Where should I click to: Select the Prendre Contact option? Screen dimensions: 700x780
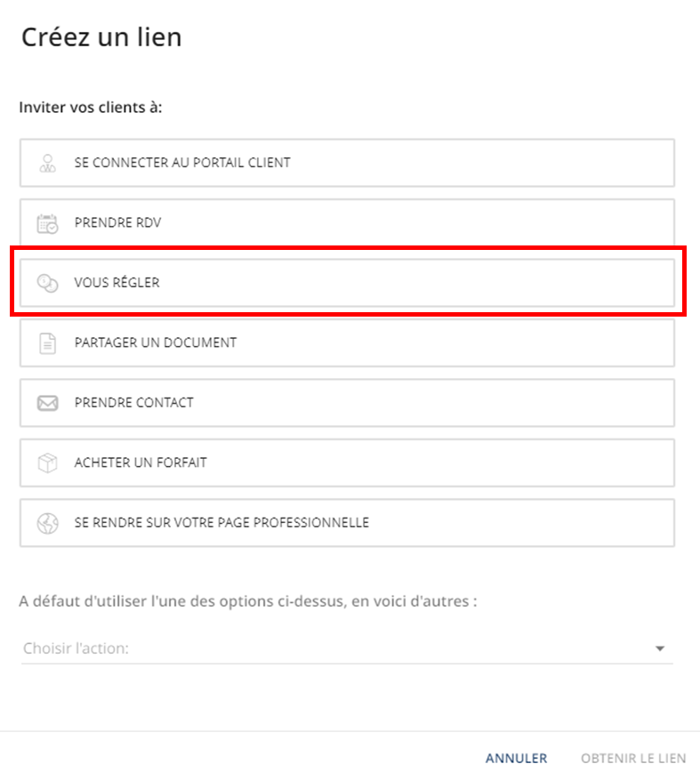click(347, 403)
